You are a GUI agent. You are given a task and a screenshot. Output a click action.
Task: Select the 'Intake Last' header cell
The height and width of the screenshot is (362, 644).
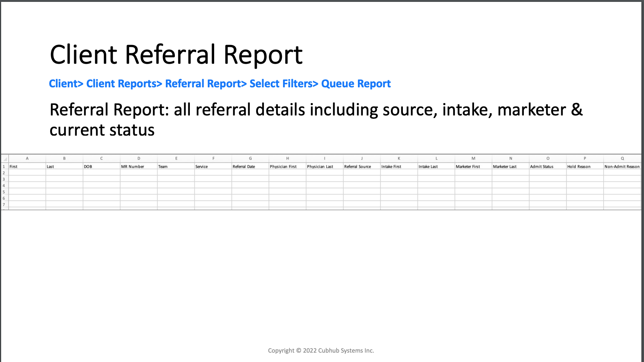436,166
